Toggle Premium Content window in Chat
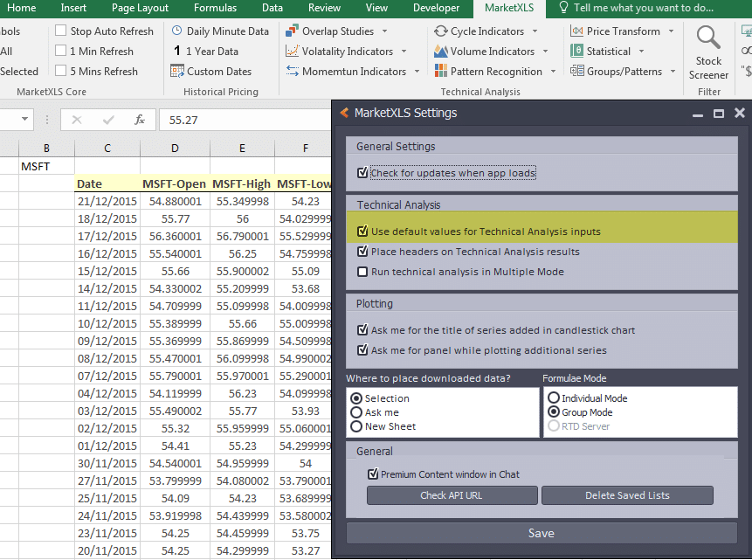 tap(373, 474)
